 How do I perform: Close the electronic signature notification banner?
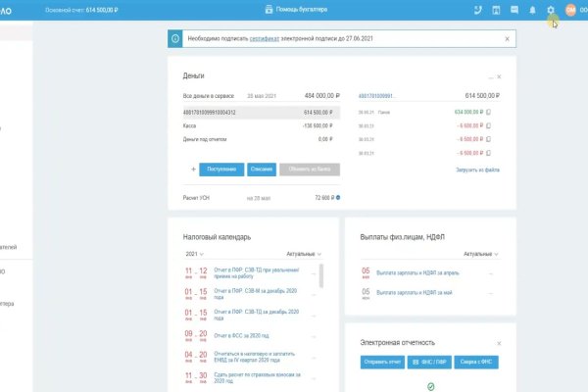point(507,38)
